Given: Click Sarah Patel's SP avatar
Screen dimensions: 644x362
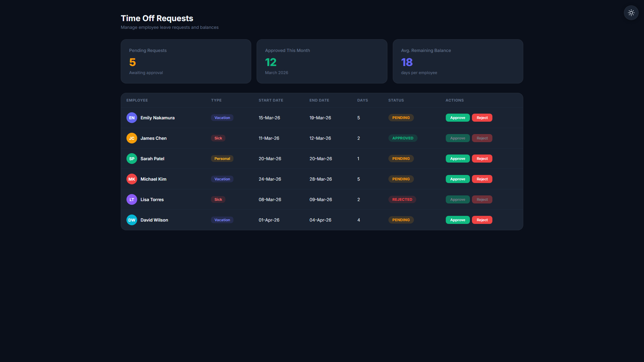Looking at the screenshot, I should click(132, 159).
